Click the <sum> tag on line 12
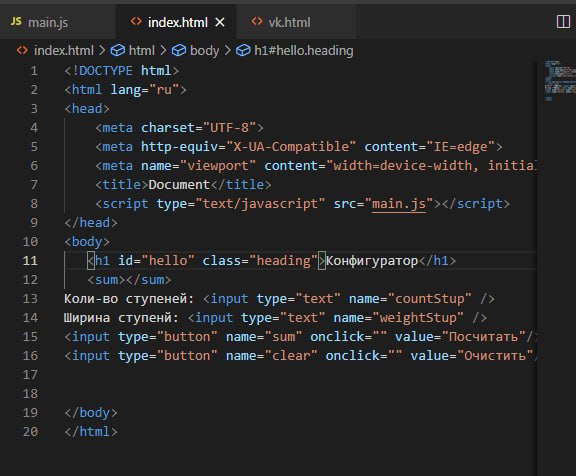 point(107,280)
